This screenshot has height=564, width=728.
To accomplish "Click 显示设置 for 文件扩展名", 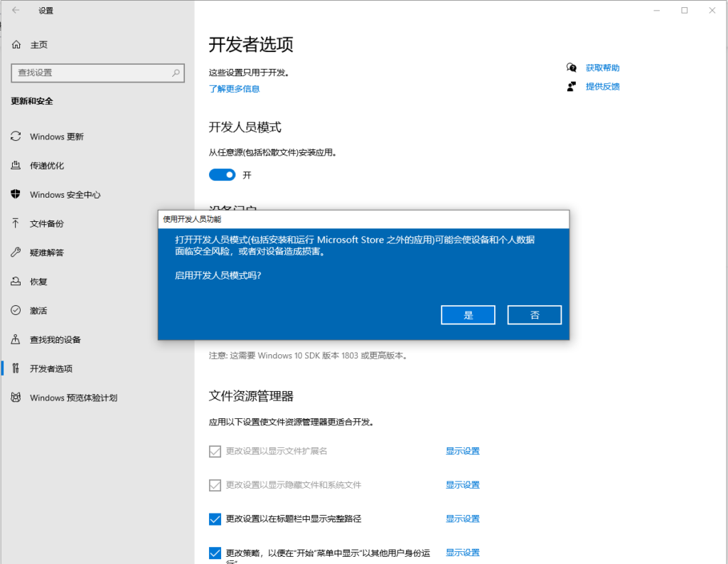I will [462, 451].
